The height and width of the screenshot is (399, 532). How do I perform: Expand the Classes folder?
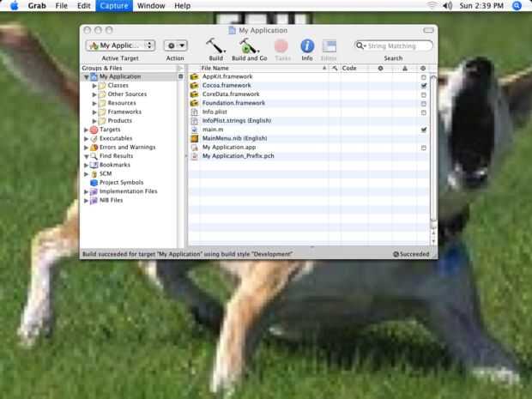(94, 86)
